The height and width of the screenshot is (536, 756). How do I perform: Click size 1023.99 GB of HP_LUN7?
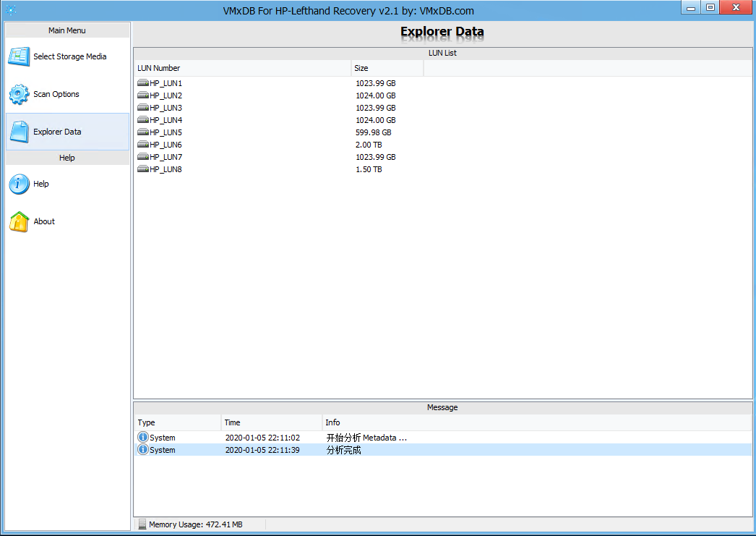click(x=376, y=157)
